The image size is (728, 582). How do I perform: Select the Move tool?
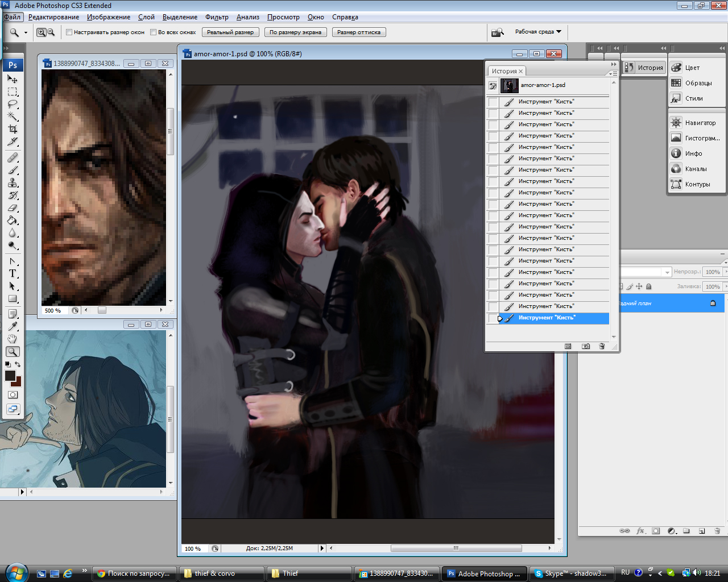[13, 79]
